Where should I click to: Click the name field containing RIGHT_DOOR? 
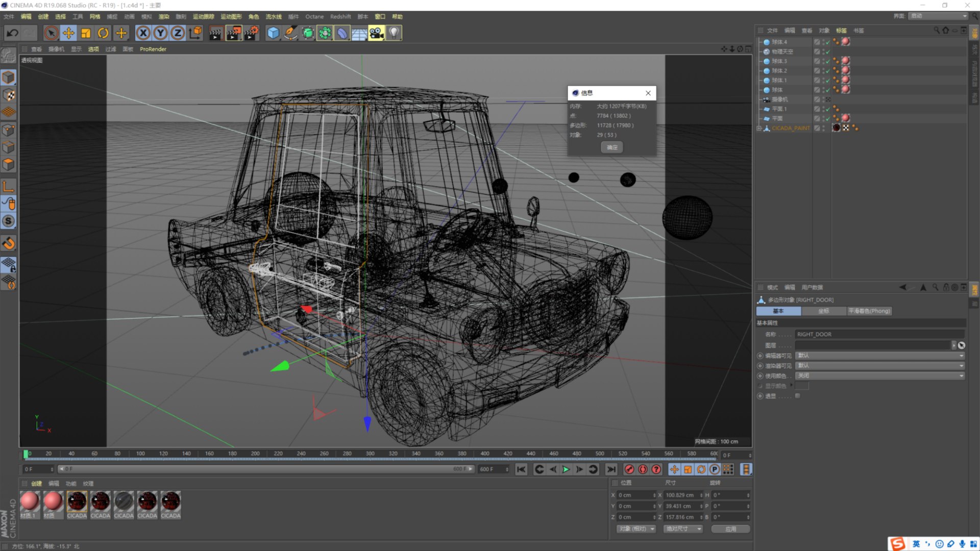880,335
